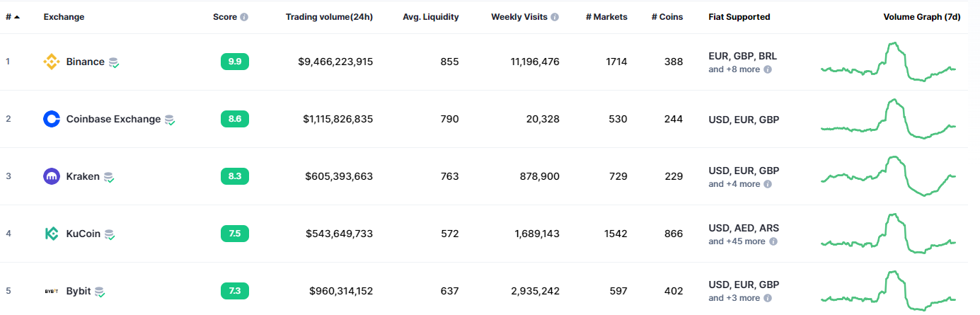The height and width of the screenshot is (315, 980).
Task: Click the Binance logo icon
Action: pos(52,62)
